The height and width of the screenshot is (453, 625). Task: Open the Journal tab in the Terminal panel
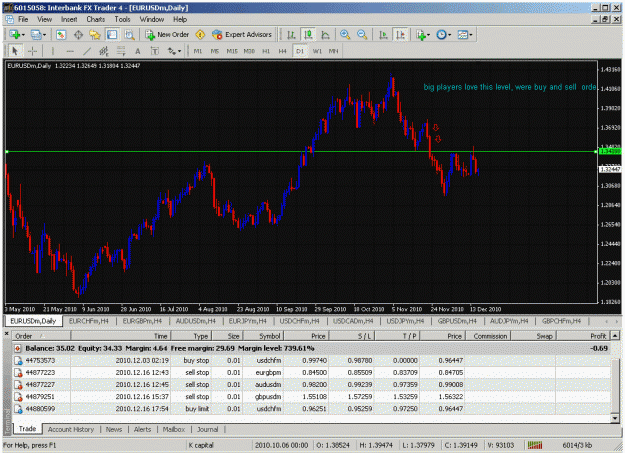coord(208,429)
